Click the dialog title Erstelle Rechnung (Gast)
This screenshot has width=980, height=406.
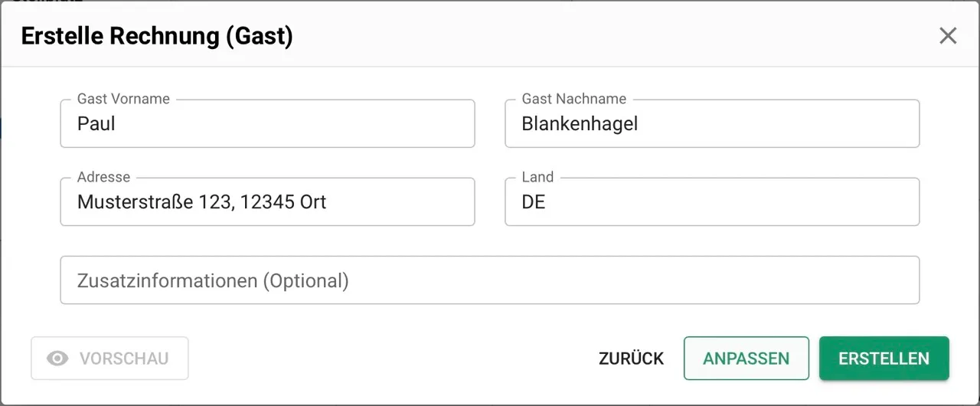tap(157, 36)
